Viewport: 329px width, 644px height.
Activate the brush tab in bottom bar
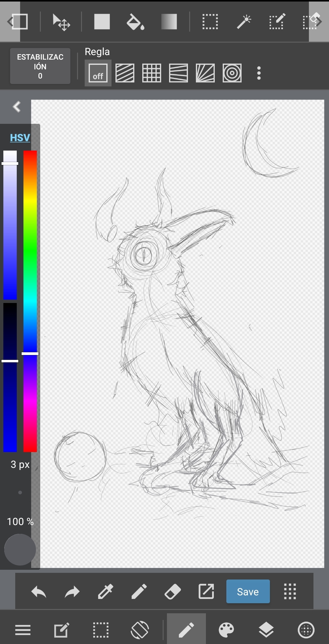click(x=186, y=629)
